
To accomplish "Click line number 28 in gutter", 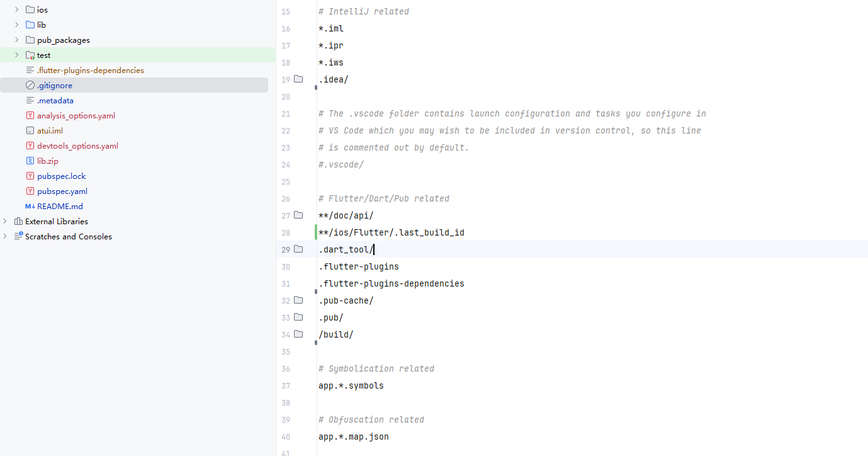I will [x=286, y=232].
